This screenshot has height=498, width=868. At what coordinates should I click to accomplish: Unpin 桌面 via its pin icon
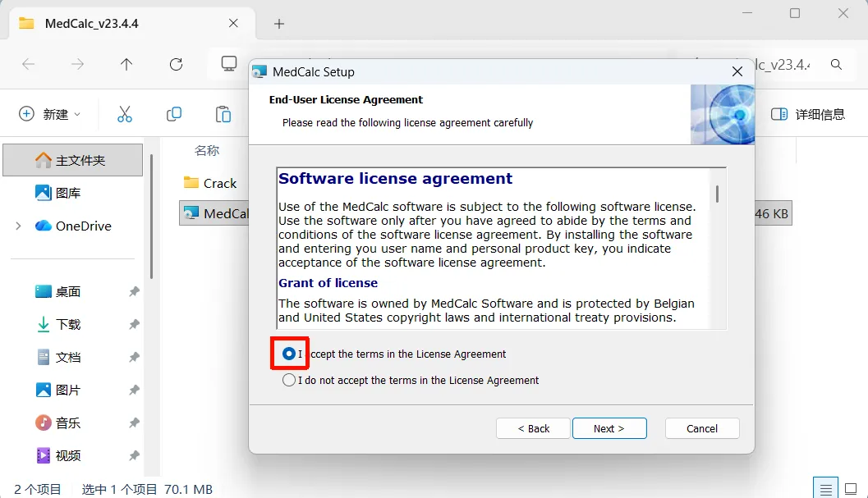click(134, 291)
